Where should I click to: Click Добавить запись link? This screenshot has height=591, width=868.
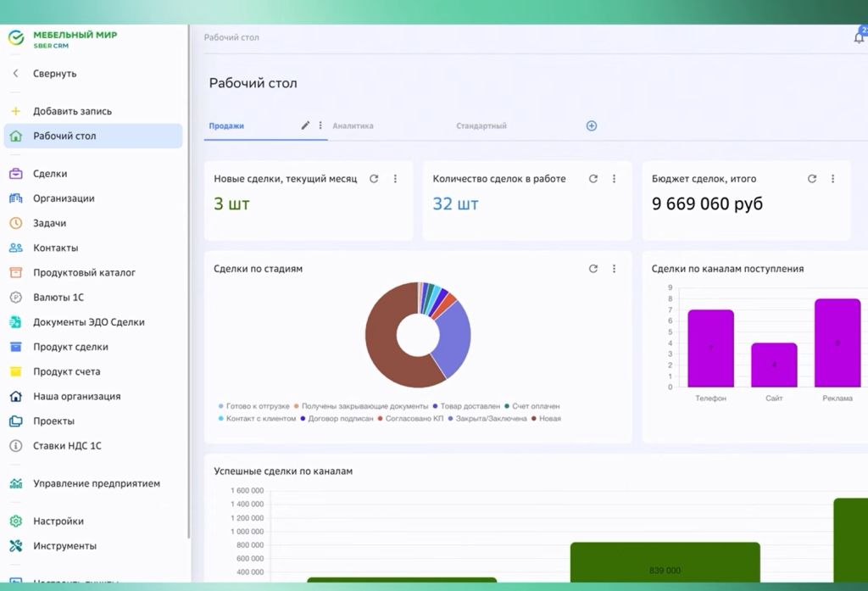(x=72, y=111)
